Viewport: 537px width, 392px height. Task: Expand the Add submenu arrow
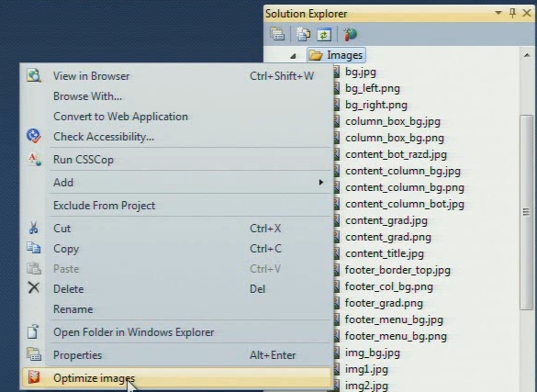point(320,182)
